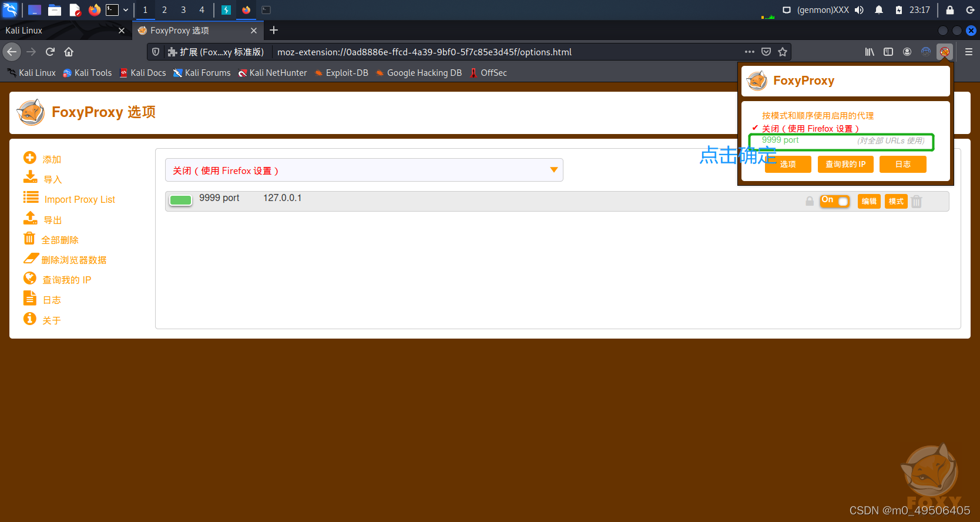The height and width of the screenshot is (522, 980).
Task: Toggle the 9999 port proxy On switch
Action: click(835, 201)
